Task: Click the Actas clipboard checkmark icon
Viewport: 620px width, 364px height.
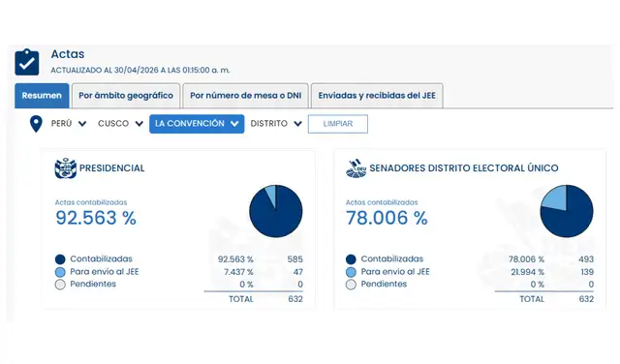Action: pyautogui.click(x=27, y=62)
